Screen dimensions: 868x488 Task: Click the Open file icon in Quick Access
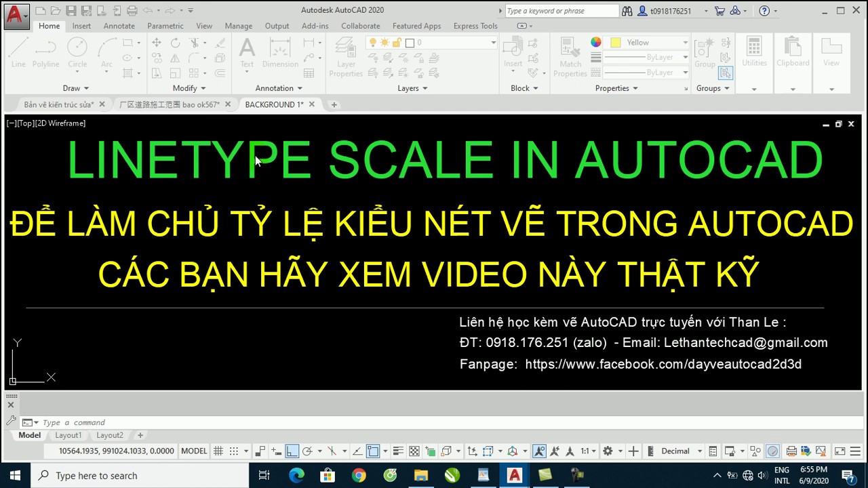click(56, 11)
